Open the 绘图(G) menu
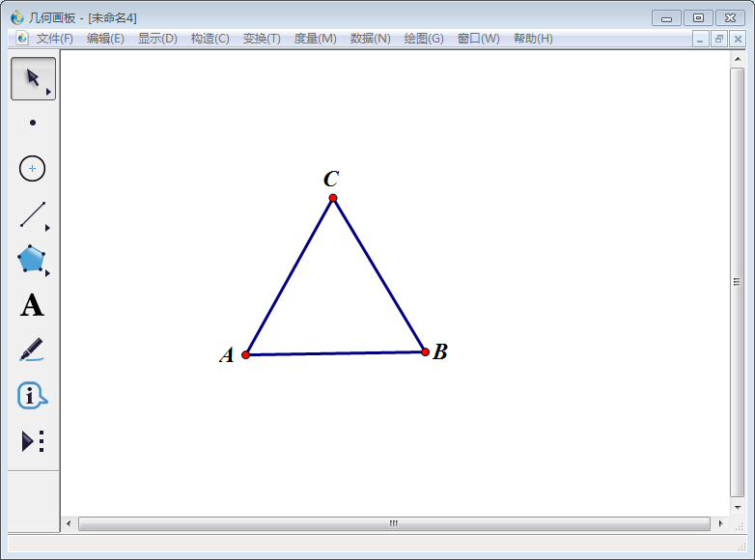The width and height of the screenshot is (755, 560). click(x=424, y=39)
